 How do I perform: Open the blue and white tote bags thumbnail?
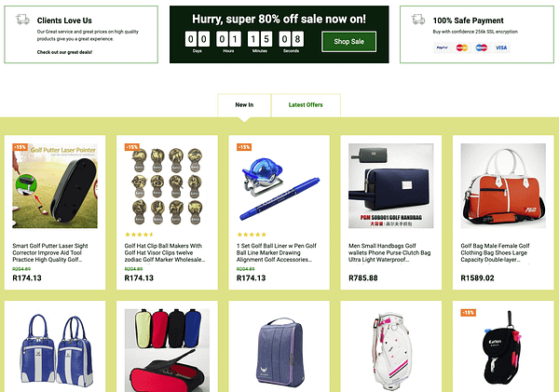coord(55,350)
